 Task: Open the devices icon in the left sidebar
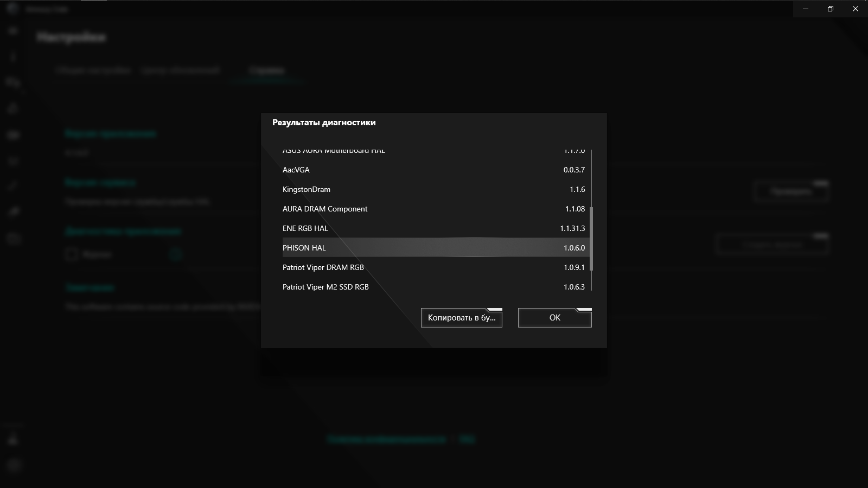[12, 56]
